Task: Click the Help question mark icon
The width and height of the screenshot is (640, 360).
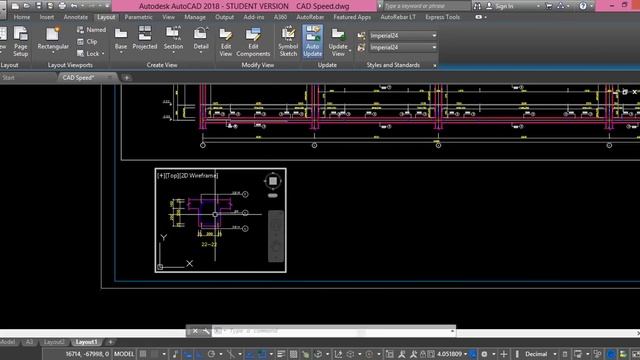Action: [583, 6]
